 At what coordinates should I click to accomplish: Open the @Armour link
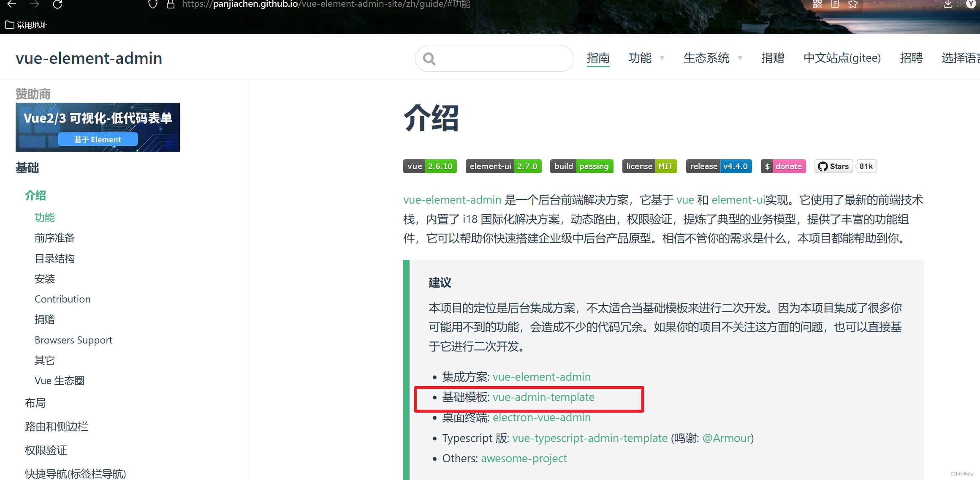(726, 438)
